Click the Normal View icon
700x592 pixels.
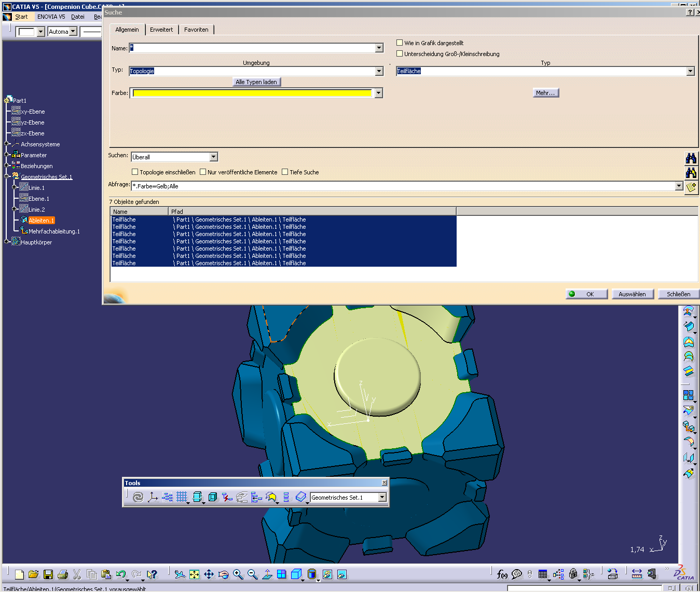(x=267, y=574)
